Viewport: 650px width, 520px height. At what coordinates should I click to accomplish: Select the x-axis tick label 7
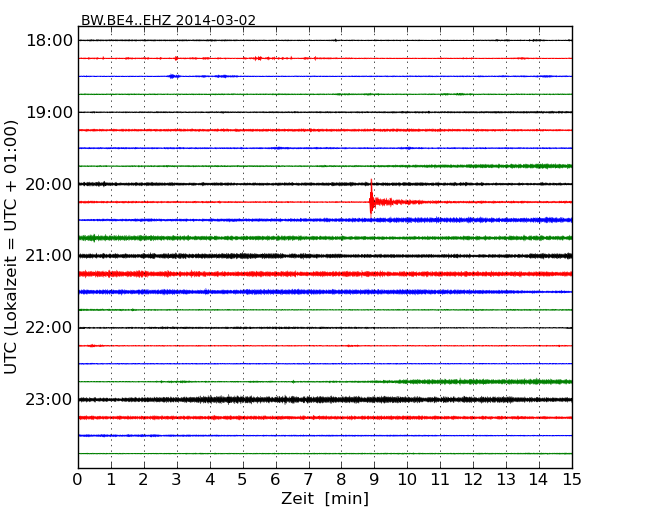pyautogui.click(x=308, y=480)
